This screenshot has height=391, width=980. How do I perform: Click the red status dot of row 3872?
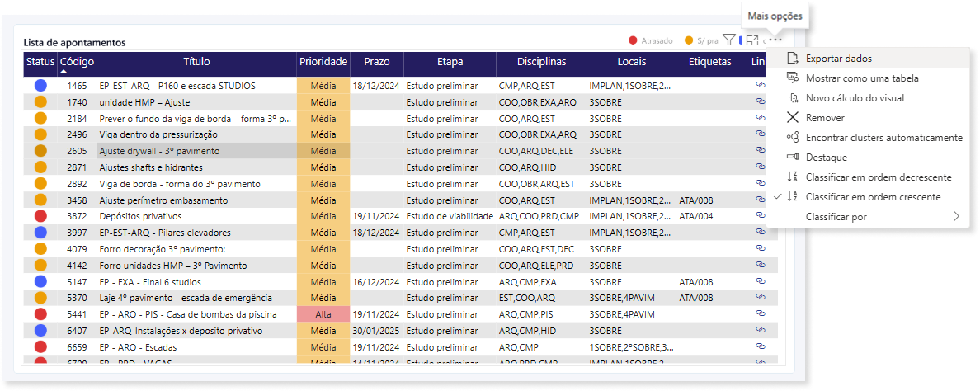(40, 216)
